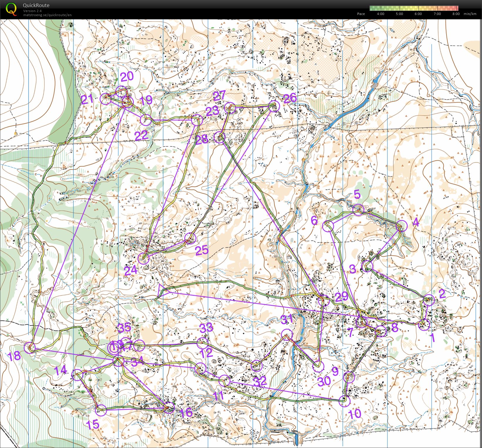Click control circle 28 marker
Image resolution: width=482 pixels, height=448 pixels.
click(219, 137)
